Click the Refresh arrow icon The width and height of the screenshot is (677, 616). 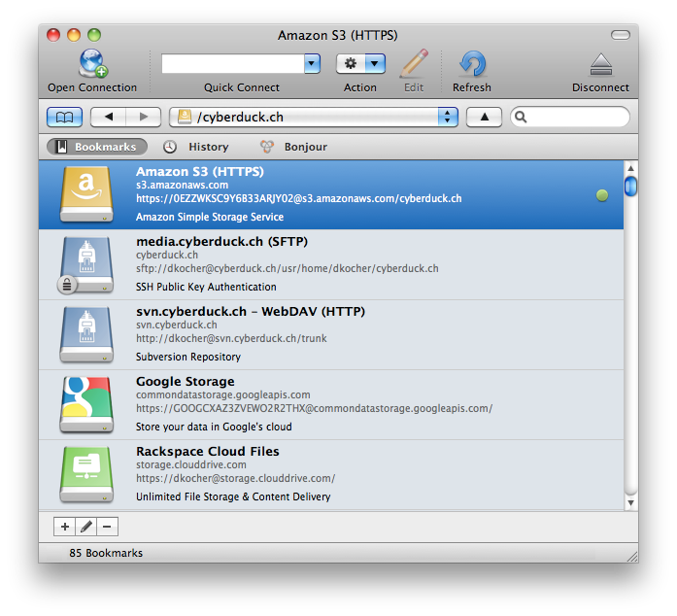(472, 64)
